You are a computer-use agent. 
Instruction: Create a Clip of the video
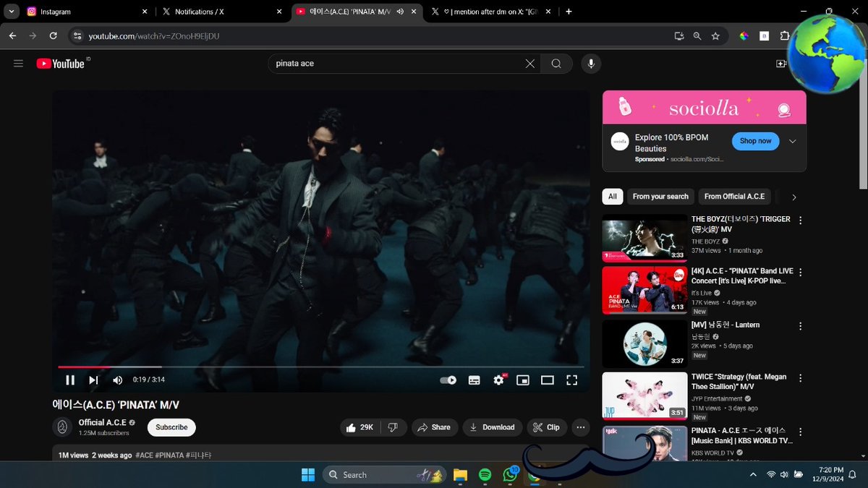point(547,427)
